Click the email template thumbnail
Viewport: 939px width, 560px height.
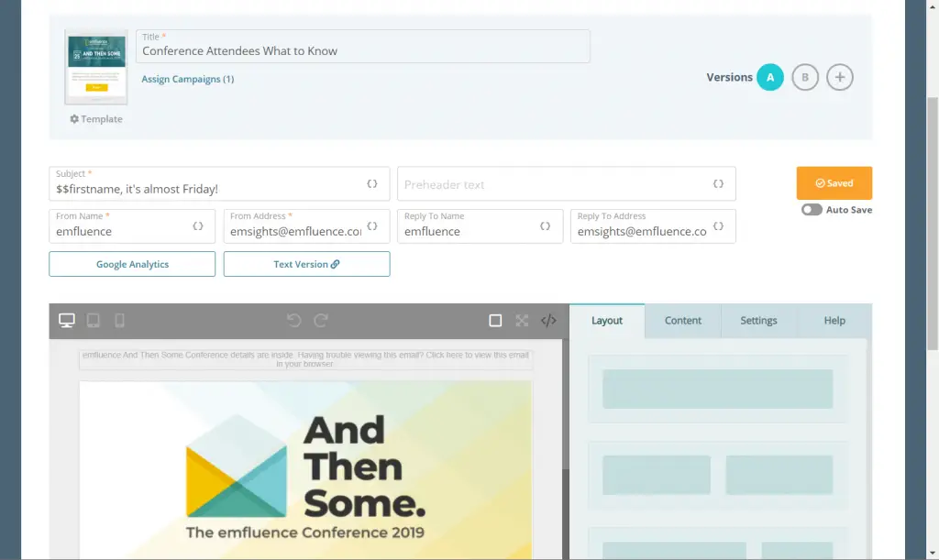pyautogui.click(x=96, y=67)
